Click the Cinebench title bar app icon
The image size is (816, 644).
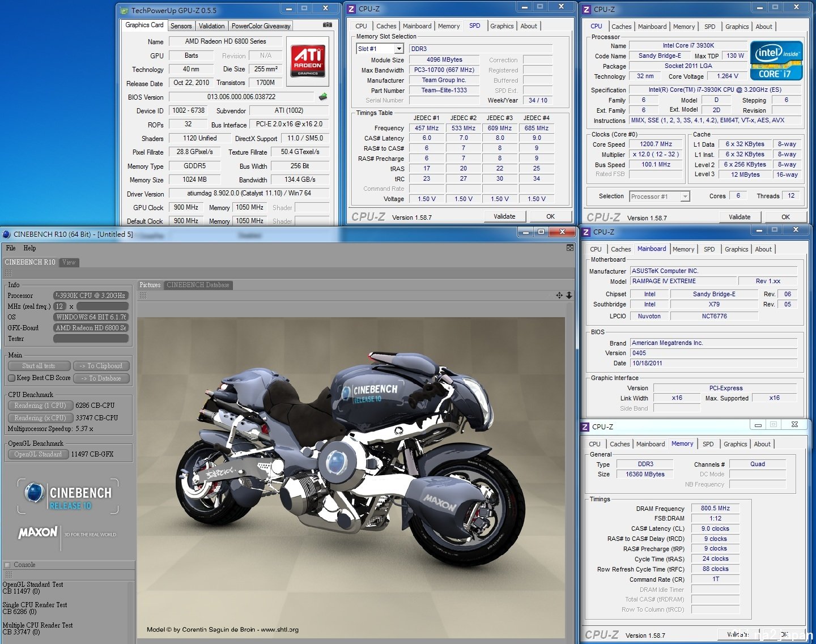(7, 234)
